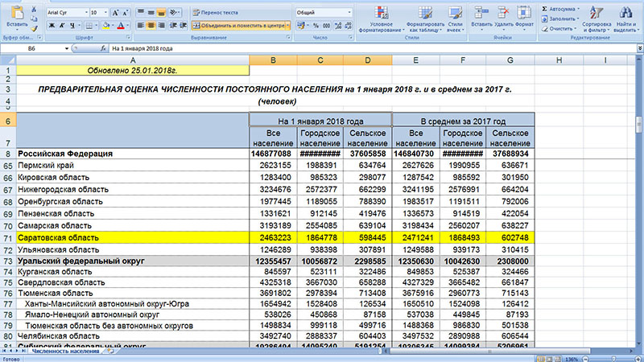This screenshot has height=362, width=644.
Task: Toggle italic (К) formatting
Action: (x=60, y=26)
